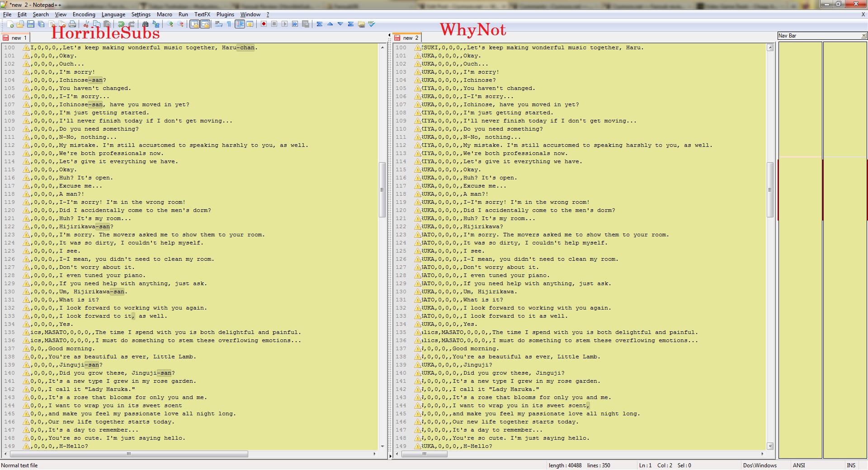This screenshot has height=470, width=868.
Task: Toggle synchronized horizontal scrolling
Action: (x=205, y=24)
